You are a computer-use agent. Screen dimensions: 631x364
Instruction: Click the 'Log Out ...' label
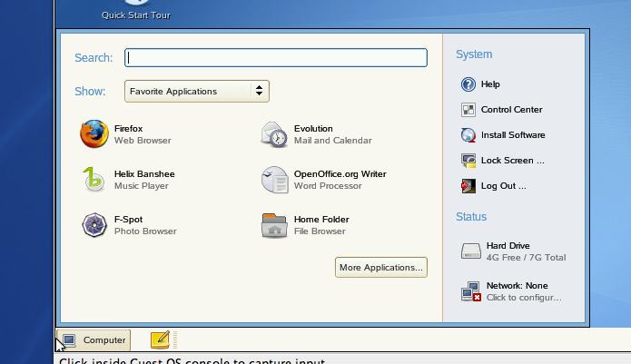pyautogui.click(x=503, y=186)
